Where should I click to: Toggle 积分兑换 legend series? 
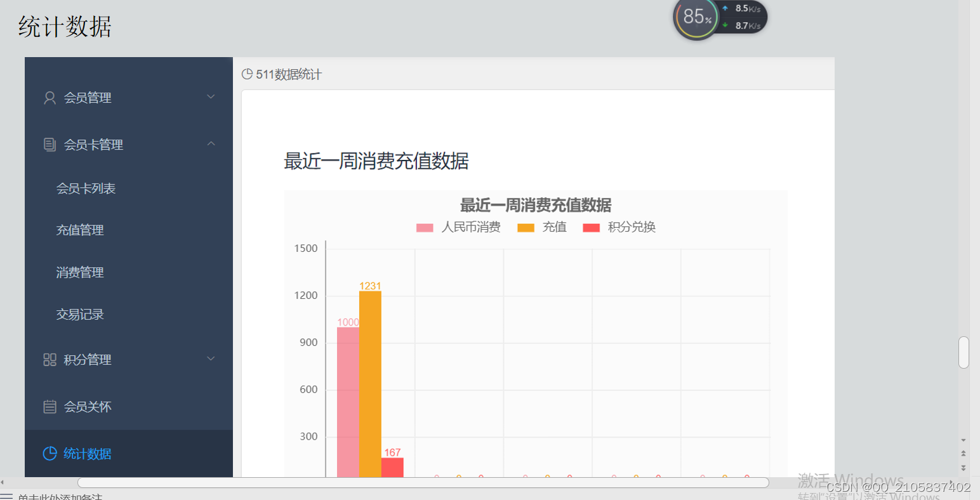point(619,227)
